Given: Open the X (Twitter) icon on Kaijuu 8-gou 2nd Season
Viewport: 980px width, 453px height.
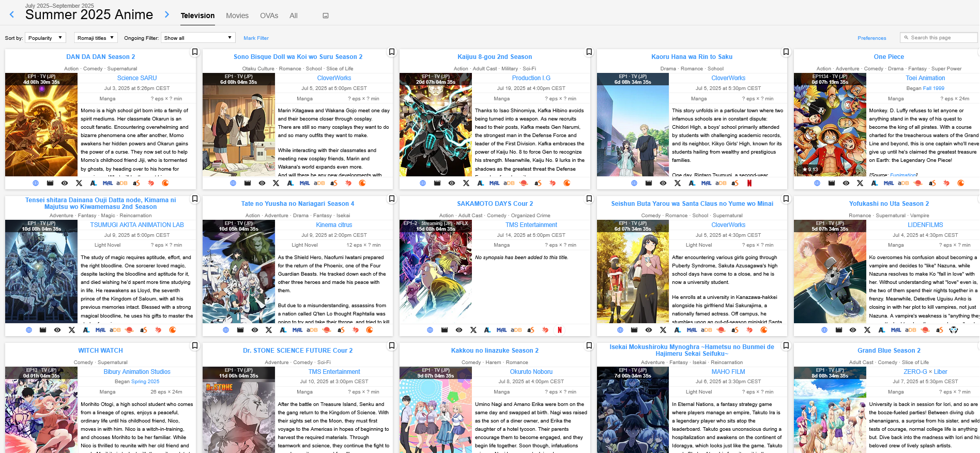Looking at the screenshot, I should tap(466, 183).
